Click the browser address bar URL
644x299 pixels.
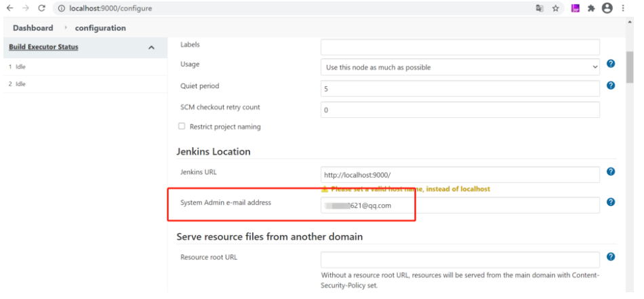coord(110,8)
